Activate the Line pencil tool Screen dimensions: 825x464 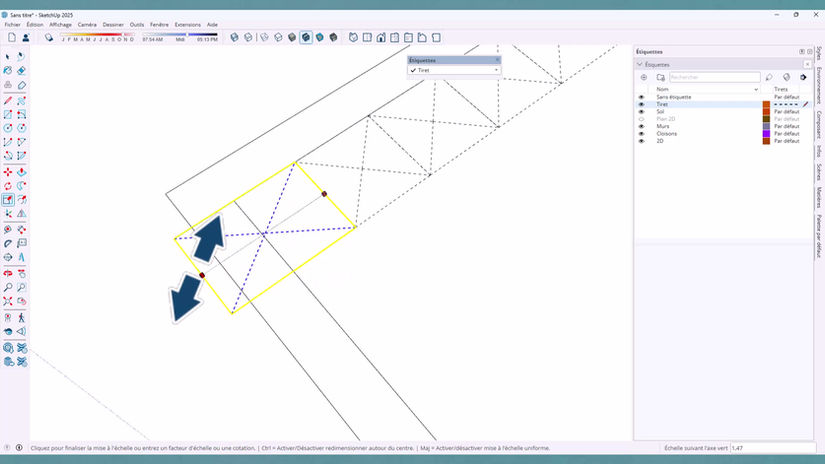[8, 100]
